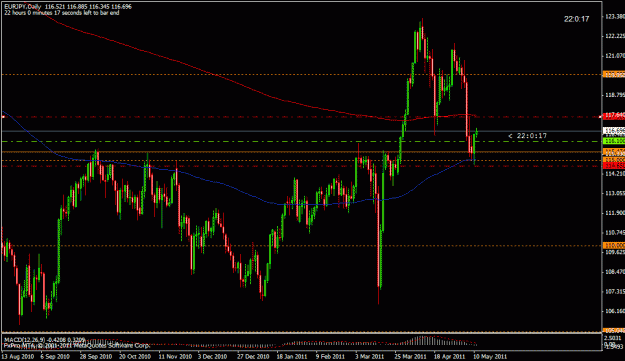Click the 114.210 price scale label
Image resolution: width=625 pixels, height=361 pixels.
click(x=615, y=174)
